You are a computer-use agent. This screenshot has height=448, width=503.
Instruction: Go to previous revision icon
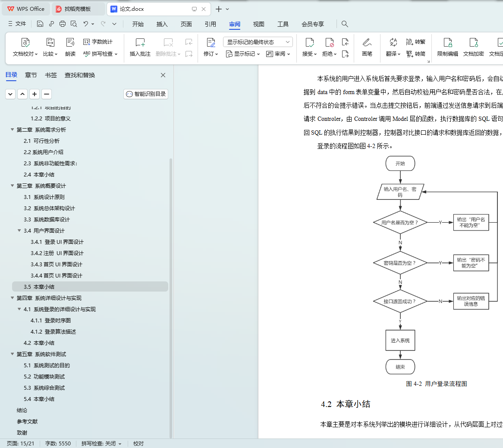[x=345, y=42]
